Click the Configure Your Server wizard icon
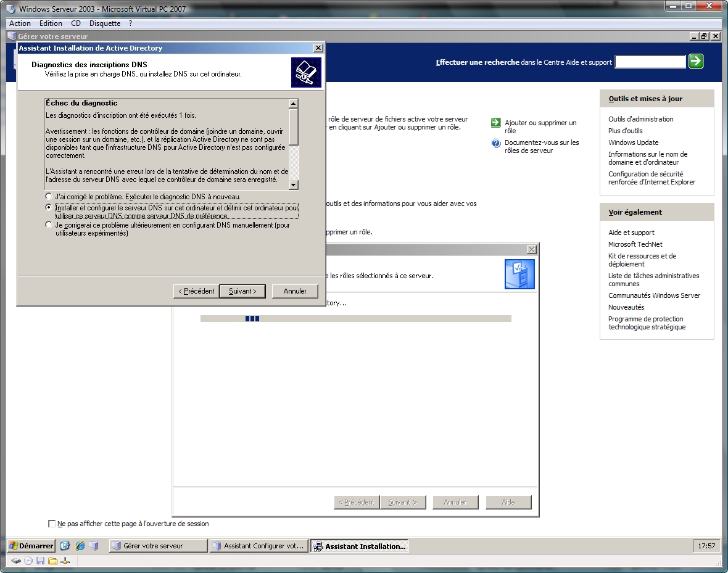This screenshot has height=573, width=728. tap(519, 274)
